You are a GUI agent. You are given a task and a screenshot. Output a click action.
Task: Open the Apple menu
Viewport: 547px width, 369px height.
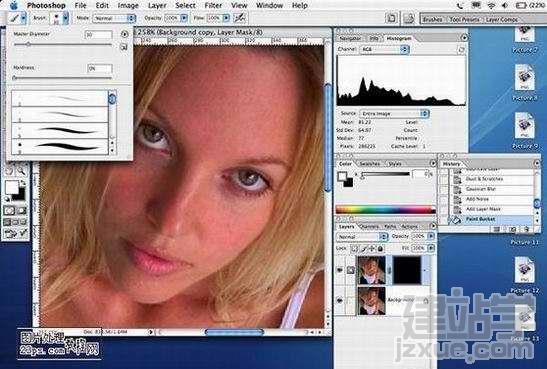tap(14, 5)
